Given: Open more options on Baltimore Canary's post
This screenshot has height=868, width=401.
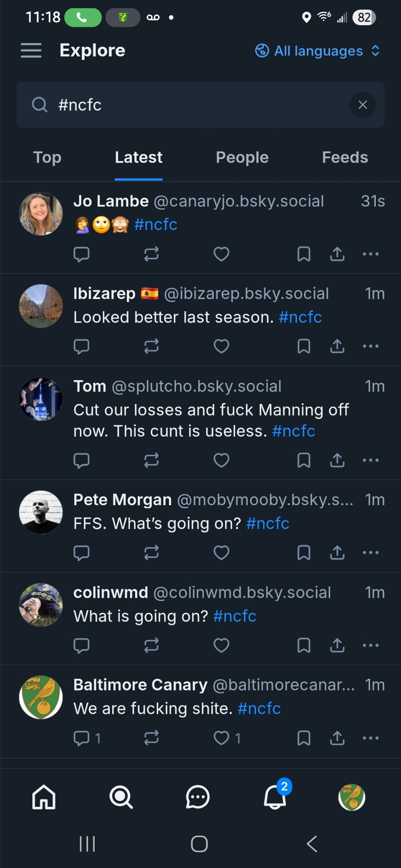Looking at the screenshot, I should [371, 738].
